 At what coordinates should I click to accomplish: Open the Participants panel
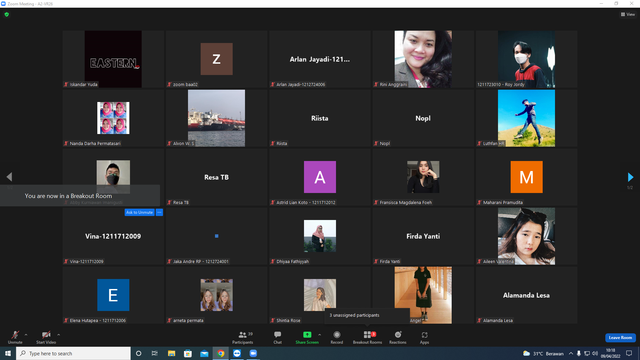(x=243, y=337)
